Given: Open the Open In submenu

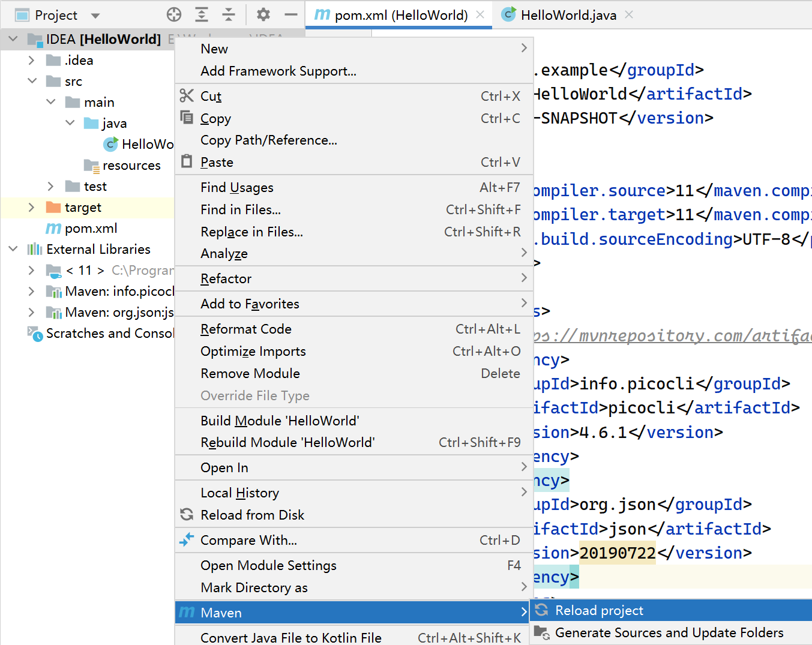Looking at the screenshot, I should click(354, 467).
